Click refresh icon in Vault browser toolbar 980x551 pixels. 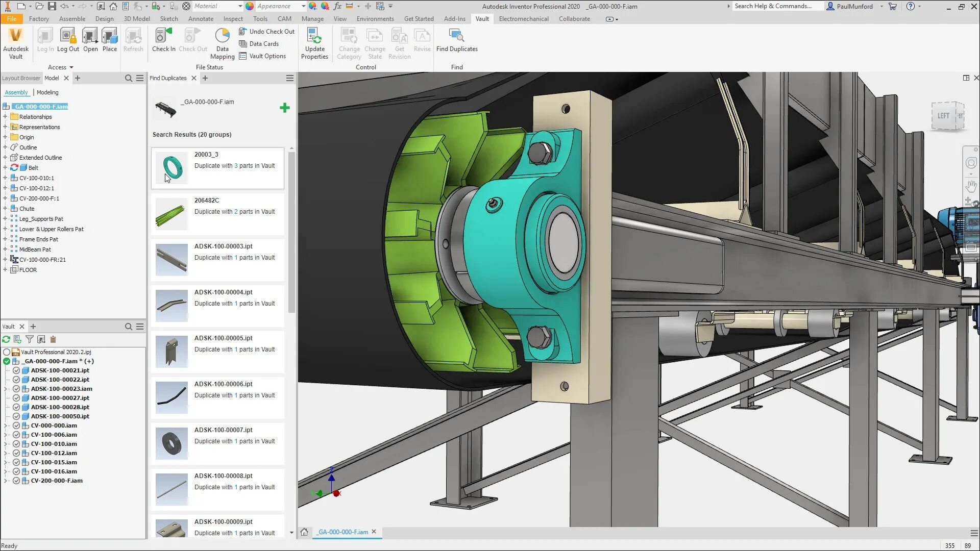point(6,339)
